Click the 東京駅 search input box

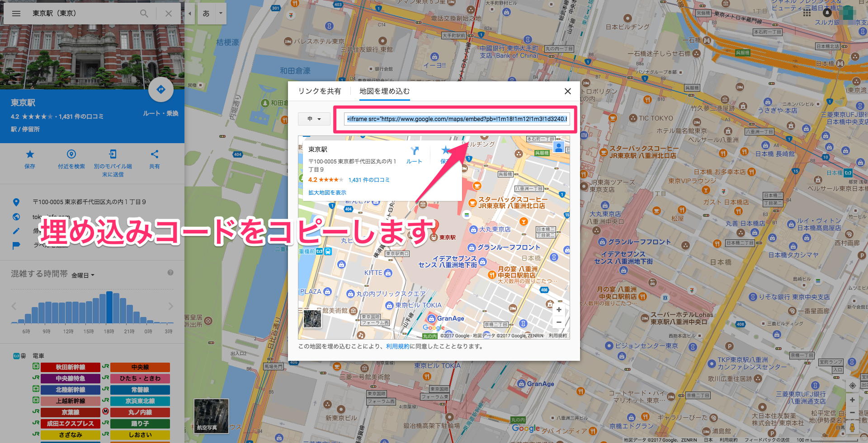tap(82, 14)
